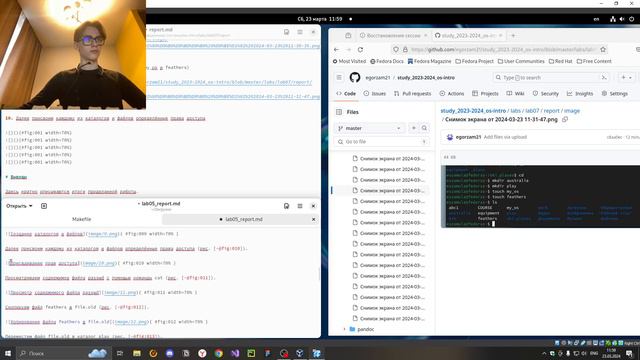Screen dimensions: 640x360
Task: Click the tracking protection shield icon
Action: (x=396, y=49)
